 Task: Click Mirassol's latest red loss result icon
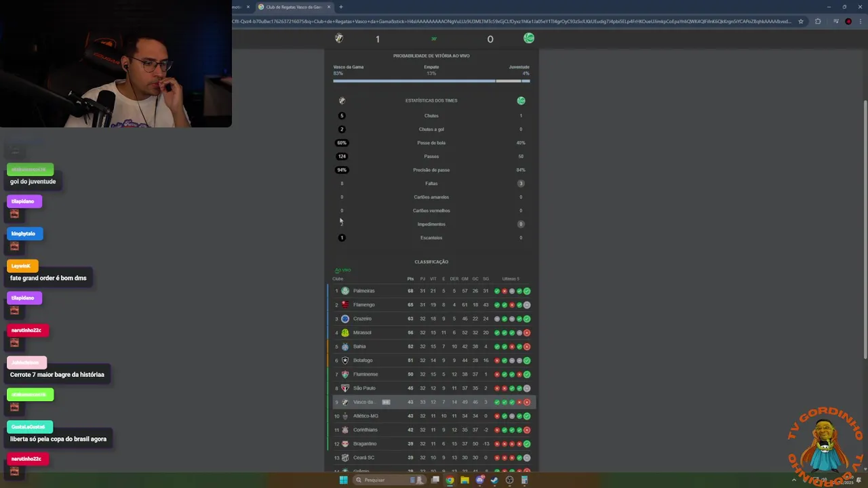(527, 333)
